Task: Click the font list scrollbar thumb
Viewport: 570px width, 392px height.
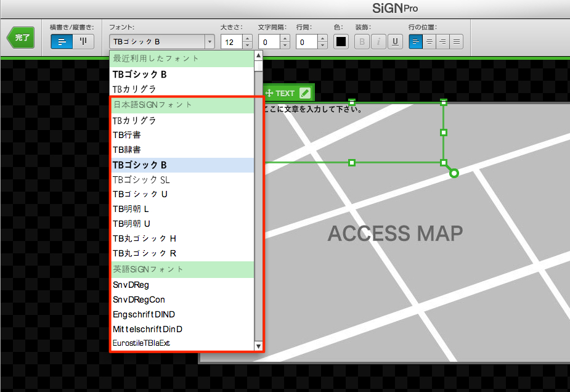Action: pyautogui.click(x=258, y=66)
